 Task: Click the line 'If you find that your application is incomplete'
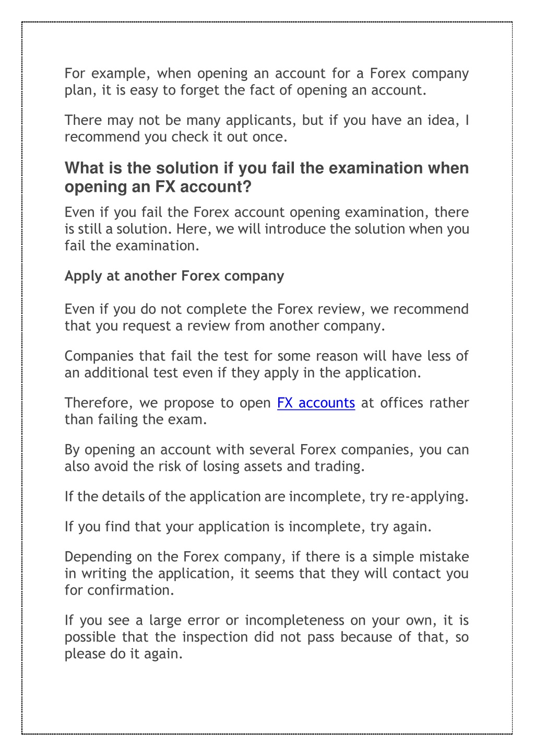(x=248, y=527)
